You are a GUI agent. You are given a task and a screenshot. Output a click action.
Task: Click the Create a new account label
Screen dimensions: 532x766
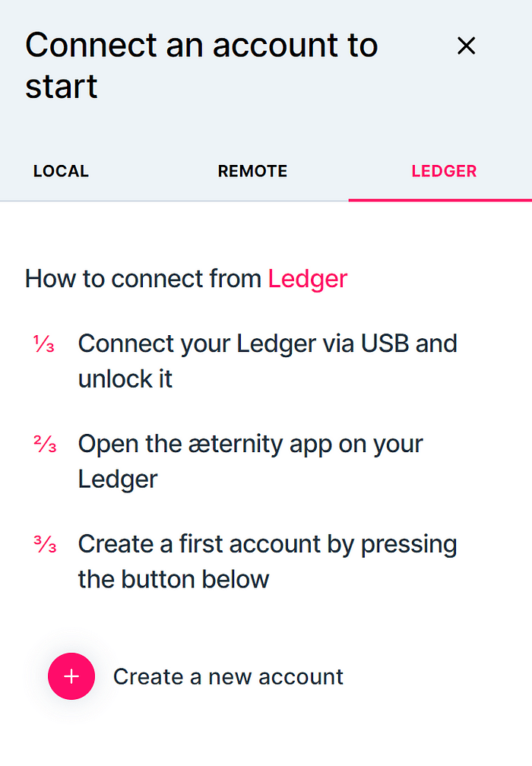click(x=228, y=676)
